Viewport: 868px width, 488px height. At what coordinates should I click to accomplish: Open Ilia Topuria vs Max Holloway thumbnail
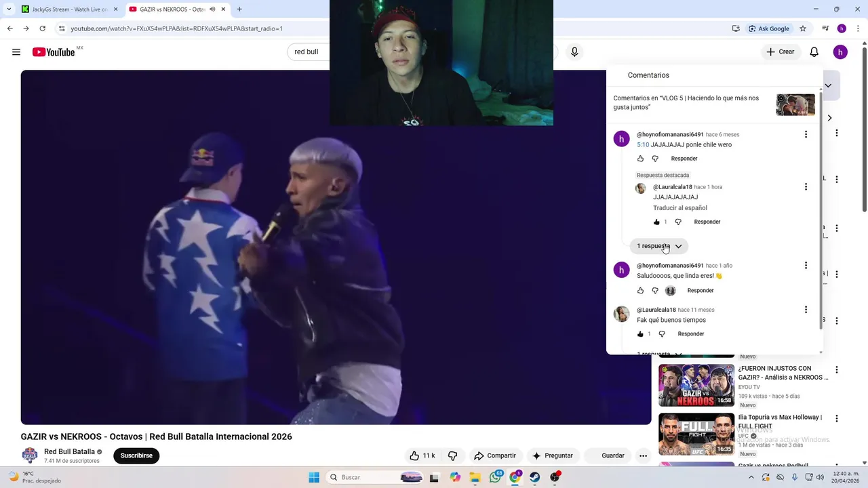coord(696,434)
